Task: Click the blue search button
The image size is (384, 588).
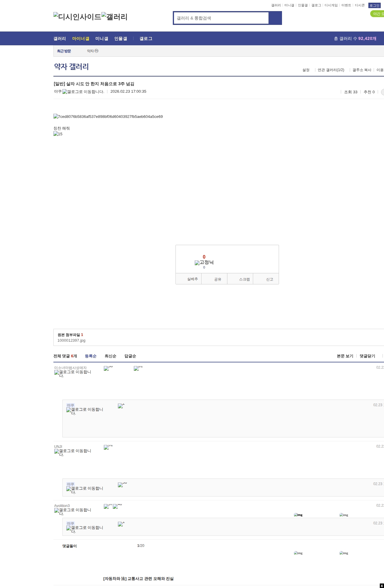Action: (275, 18)
